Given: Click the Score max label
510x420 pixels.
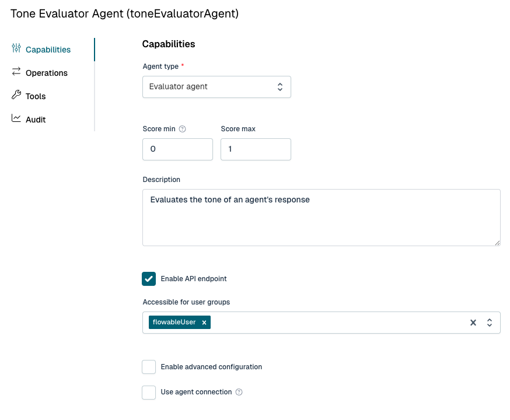Looking at the screenshot, I should coord(238,129).
